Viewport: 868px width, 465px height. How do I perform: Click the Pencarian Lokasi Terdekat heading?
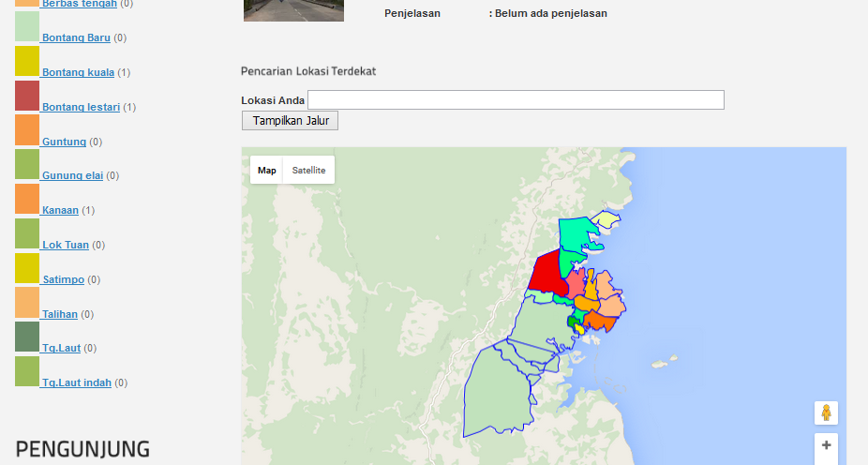[308, 71]
